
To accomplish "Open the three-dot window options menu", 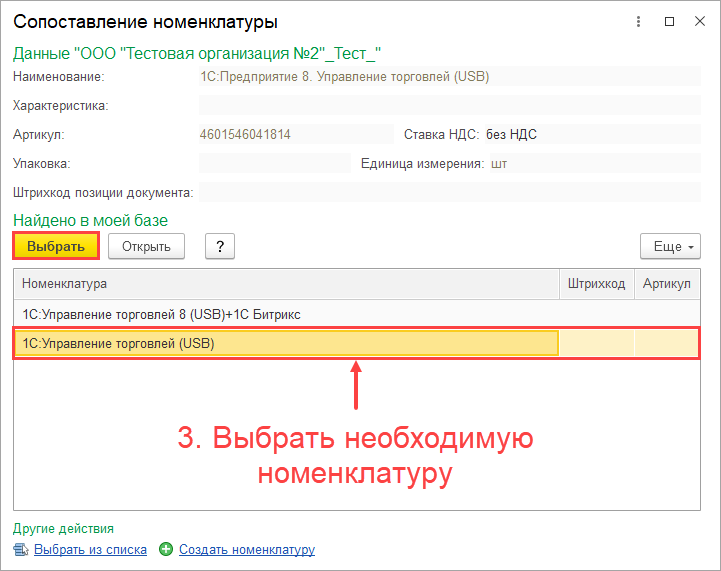I will [x=638, y=22].
